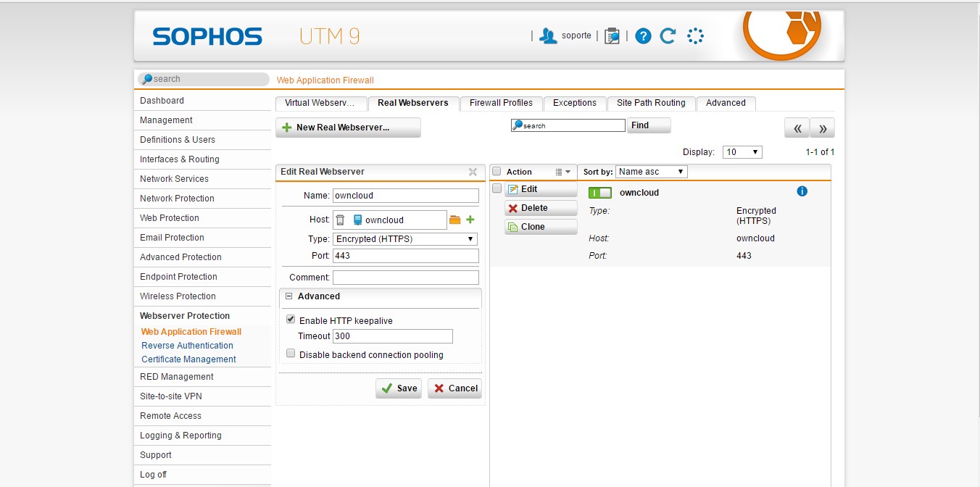Viewport: 980px width, 487px height.
Task: Click the Comment input field
Action: [x=406, y=278]
